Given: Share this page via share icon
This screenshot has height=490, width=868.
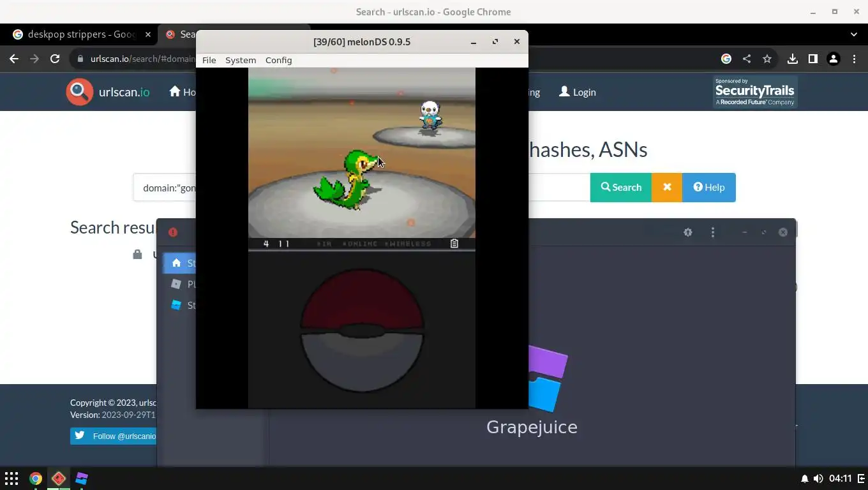Looking at the screenshot, I should click(747, 59).
